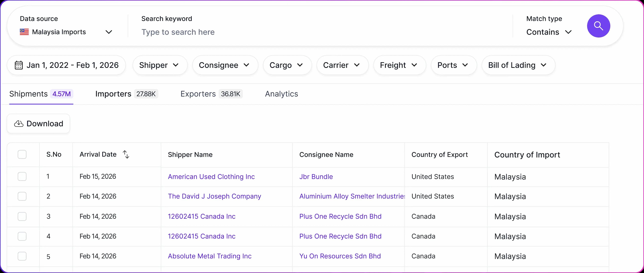Select the checkbox for row 3
Image resolution: width=644 pixels, height=273 pixels.
click(22, 216)
